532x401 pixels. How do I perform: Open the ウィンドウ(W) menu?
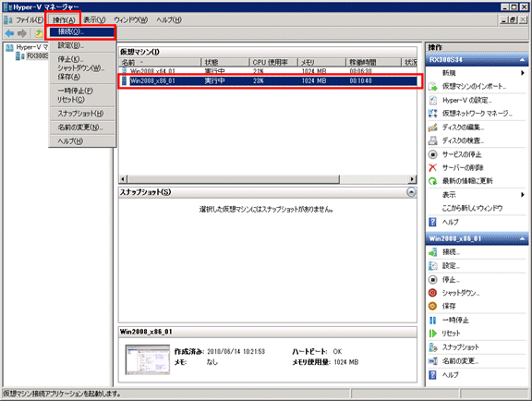(x=130, y=20)
